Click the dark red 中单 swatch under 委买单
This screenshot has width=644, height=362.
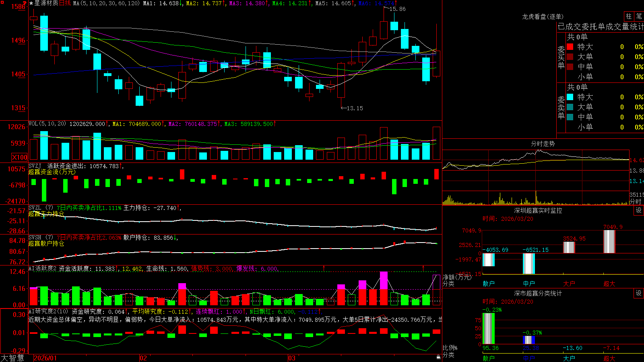(570, 66)
